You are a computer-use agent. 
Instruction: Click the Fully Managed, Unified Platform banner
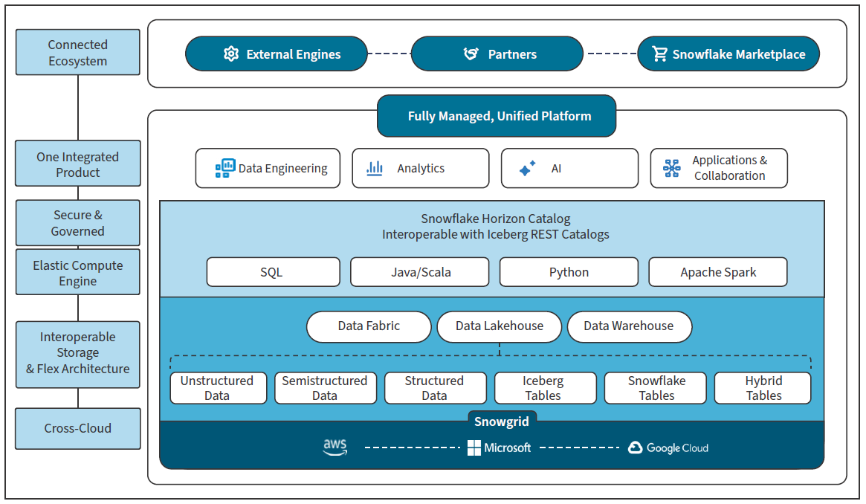pyautogui.click(x=497, y=116)
